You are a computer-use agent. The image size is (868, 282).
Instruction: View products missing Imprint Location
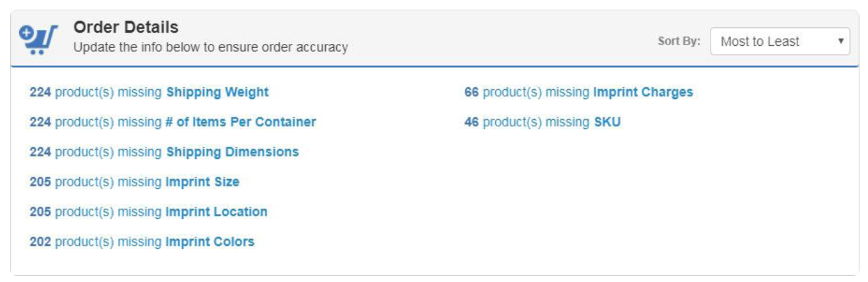(148, 212)
